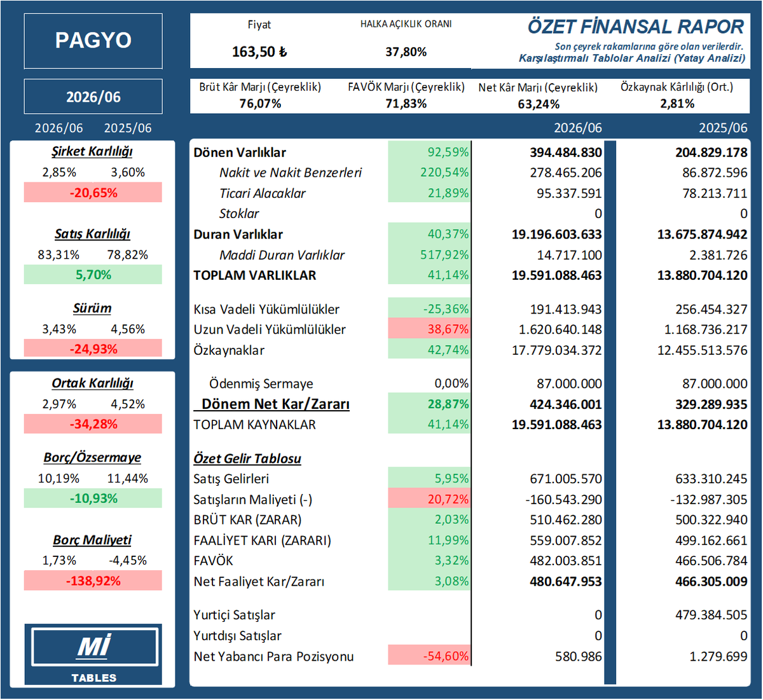The height and width of the screenshot is (700, 763).
Task: Click Maddi Duran Varlıklar label
Action: tap(282, 255)
